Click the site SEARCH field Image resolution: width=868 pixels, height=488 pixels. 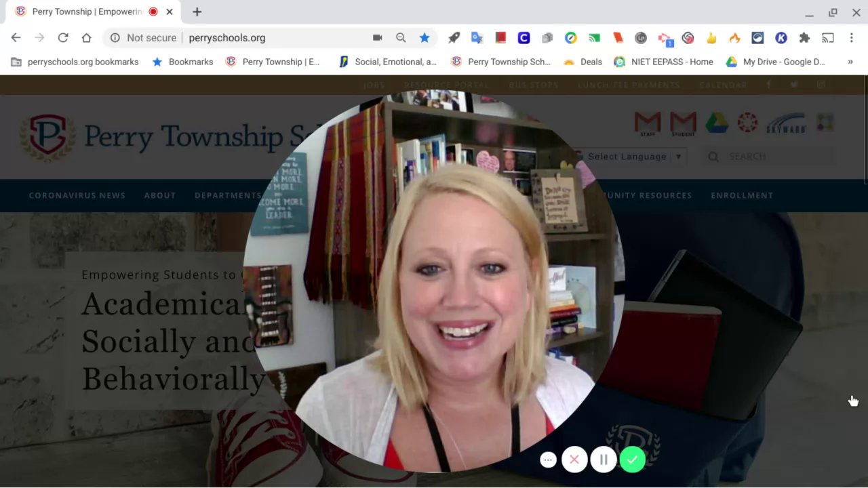[x=768, y=157]
